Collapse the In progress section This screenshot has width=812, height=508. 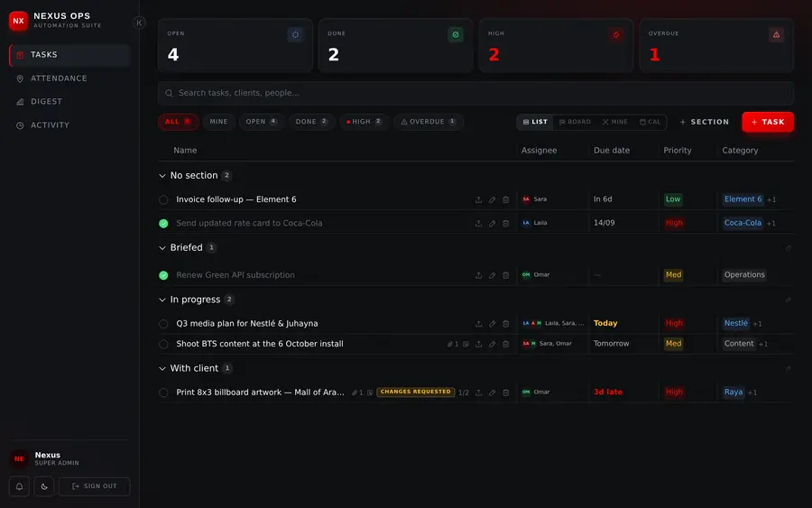(x=162, y=300)
